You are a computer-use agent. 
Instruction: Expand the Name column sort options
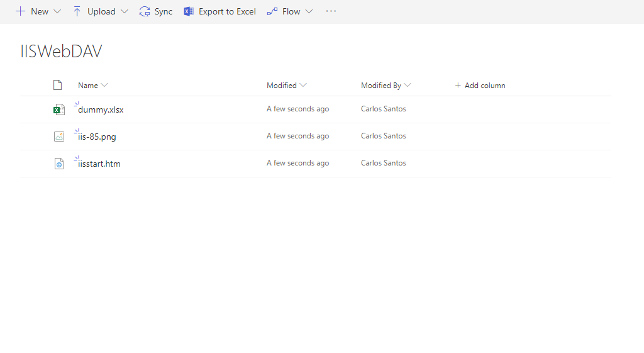pyautogui.click(x=104, y=86)
